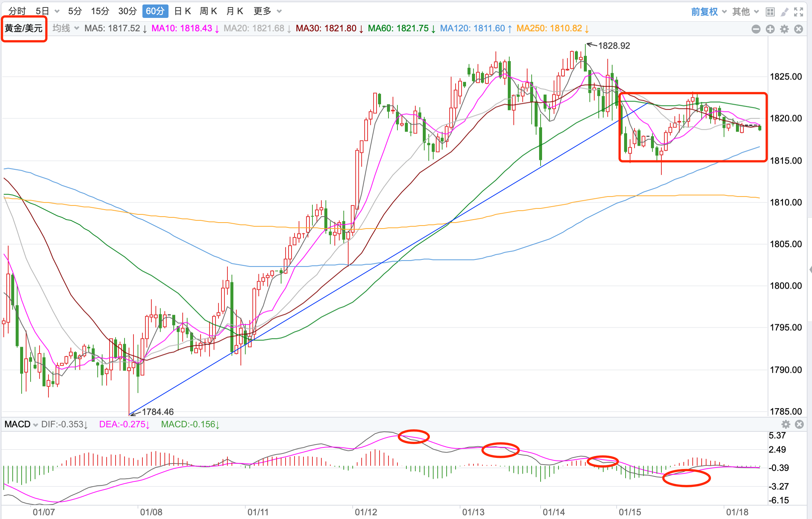
Task: Click the 黄金/美元 symbol label
Action: click(x=24, y=28)
